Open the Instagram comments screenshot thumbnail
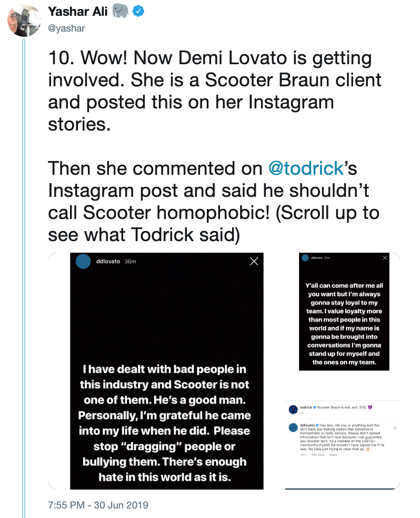 click(343, 445)
